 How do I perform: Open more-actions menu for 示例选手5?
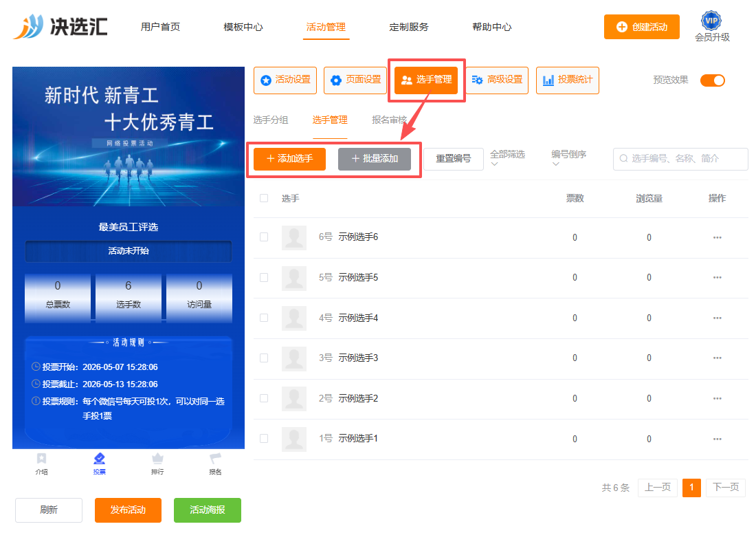point(718,277)
